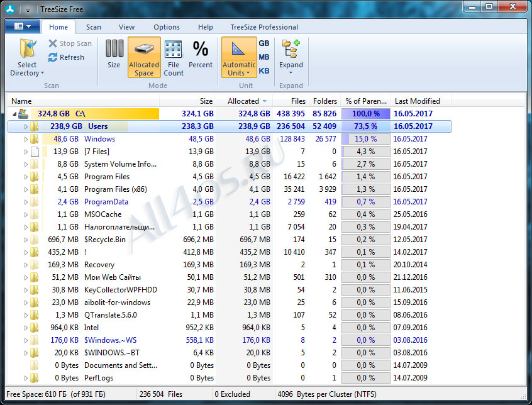Expand the MSOCache folder
This screenshot has height=405, width=532.
[26, 214]
